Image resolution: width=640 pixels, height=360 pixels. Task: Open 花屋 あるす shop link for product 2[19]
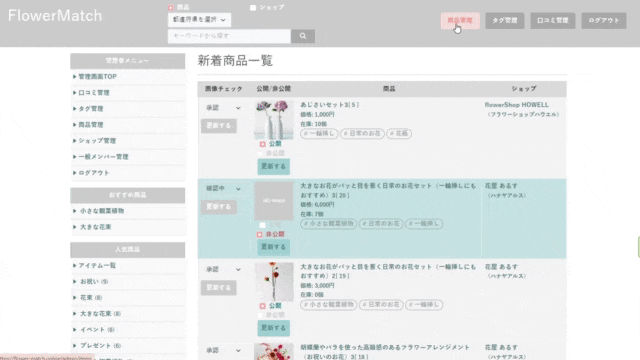coord(501,267)
